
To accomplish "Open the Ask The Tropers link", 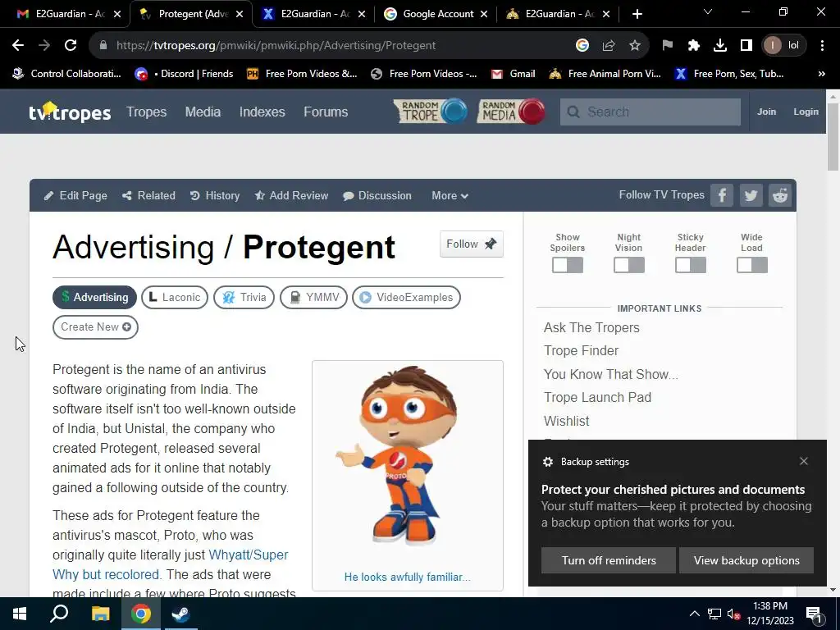I will click(x=591, y=328).
